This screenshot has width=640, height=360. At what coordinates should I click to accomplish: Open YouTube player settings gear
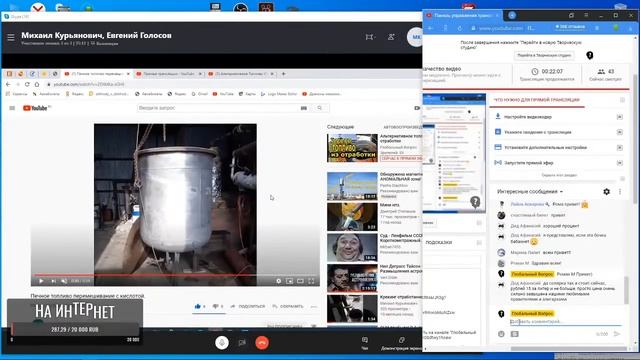279,281
